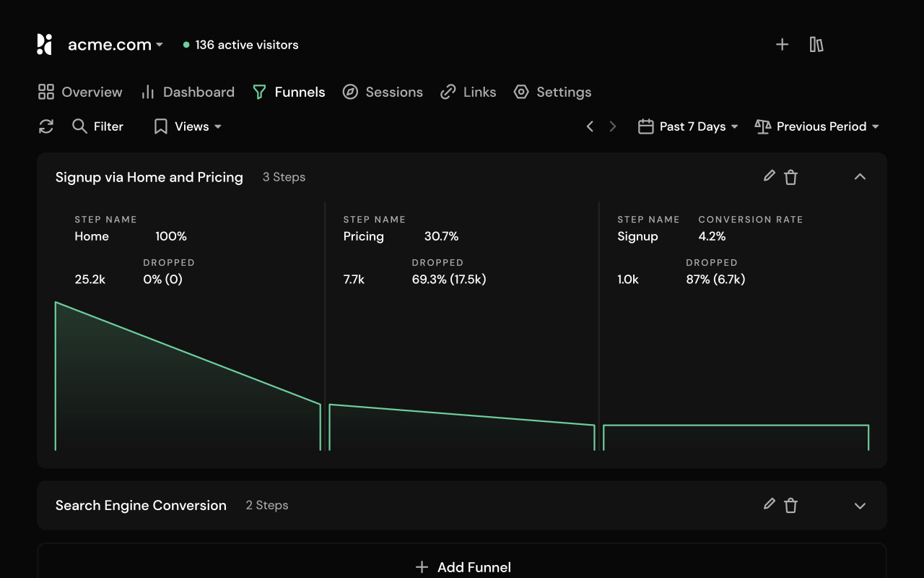
Task: Click the acme.com logo icon
Action: click(43, 44)
